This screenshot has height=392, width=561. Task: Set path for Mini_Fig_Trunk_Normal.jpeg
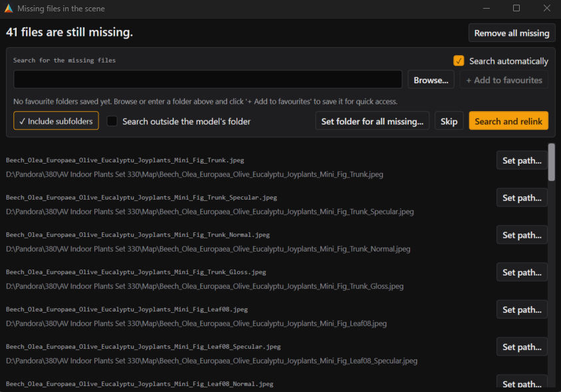[x=522, y=235]
